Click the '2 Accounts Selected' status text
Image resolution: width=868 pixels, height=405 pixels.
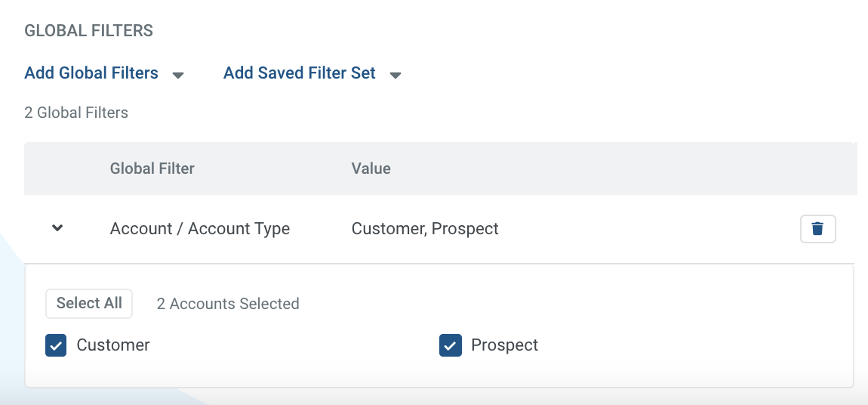228,304
